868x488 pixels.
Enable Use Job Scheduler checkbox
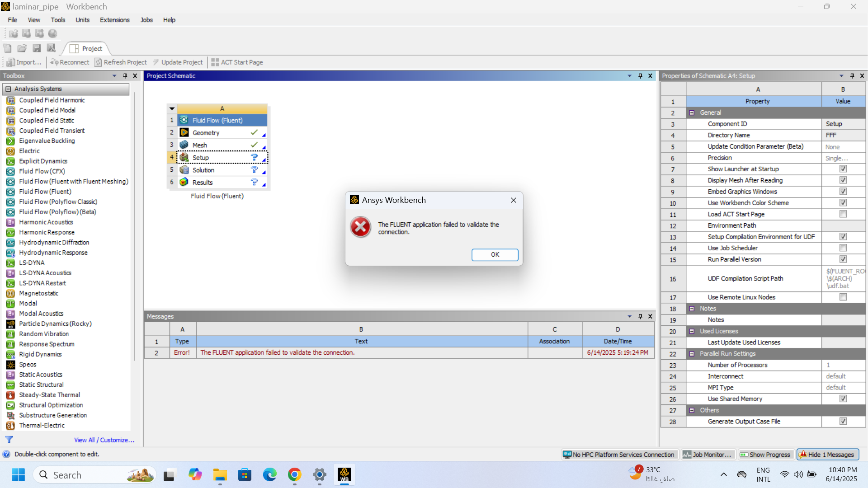[843, 248]
